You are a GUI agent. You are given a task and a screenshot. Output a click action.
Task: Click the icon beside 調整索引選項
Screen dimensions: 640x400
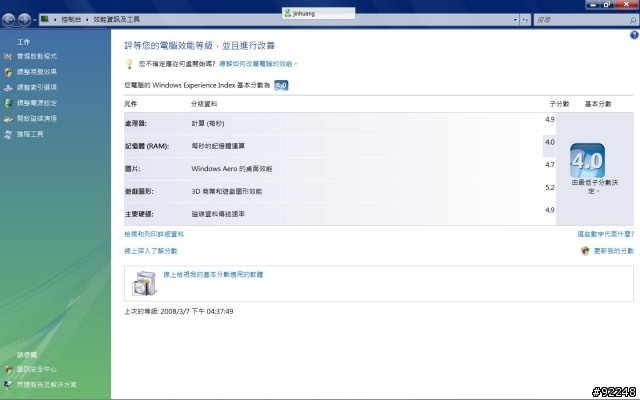[8, 88]
